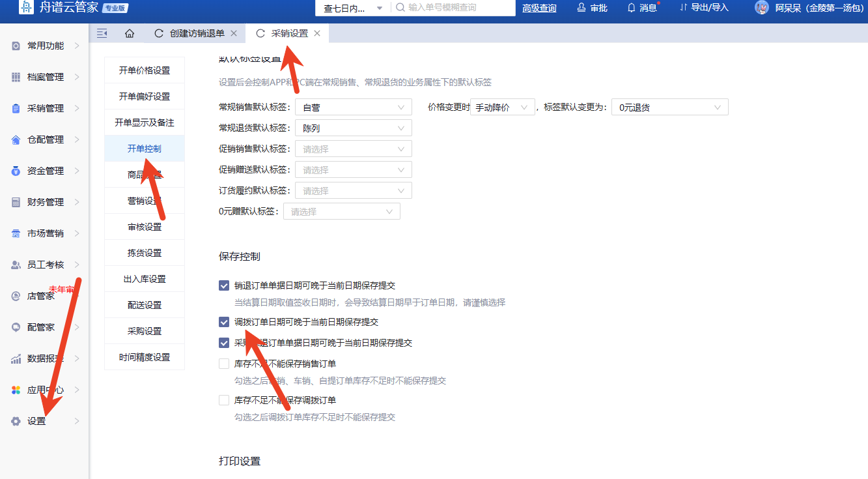Open 采购设置 settings section
Screen dimensions: 868x479
click(x=144, y=331)
